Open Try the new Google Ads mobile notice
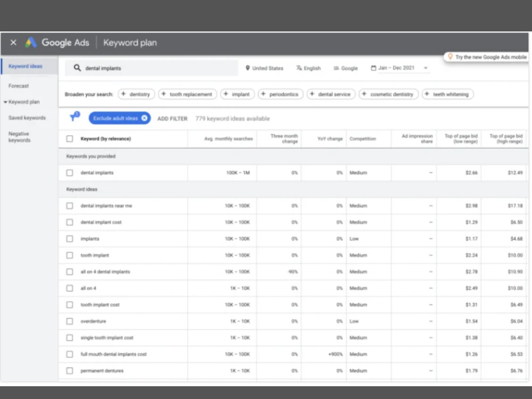The height and width of the screenshot is (399, 532). (487, 57)
